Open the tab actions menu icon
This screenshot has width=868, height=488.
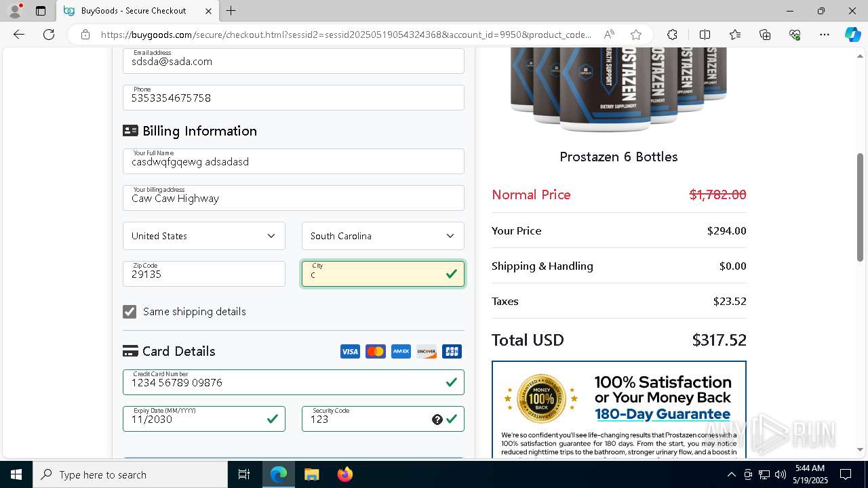[41, 11]
